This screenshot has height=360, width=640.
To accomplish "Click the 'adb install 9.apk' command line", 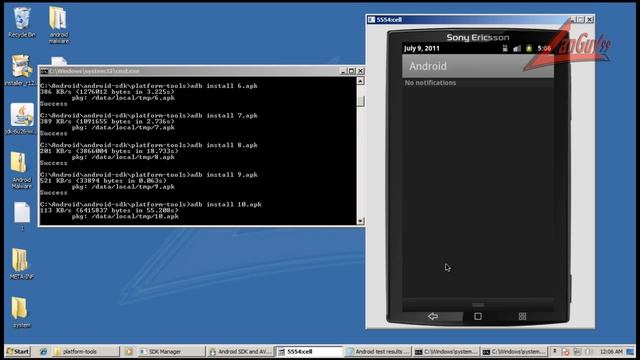I will coord(149,175).
